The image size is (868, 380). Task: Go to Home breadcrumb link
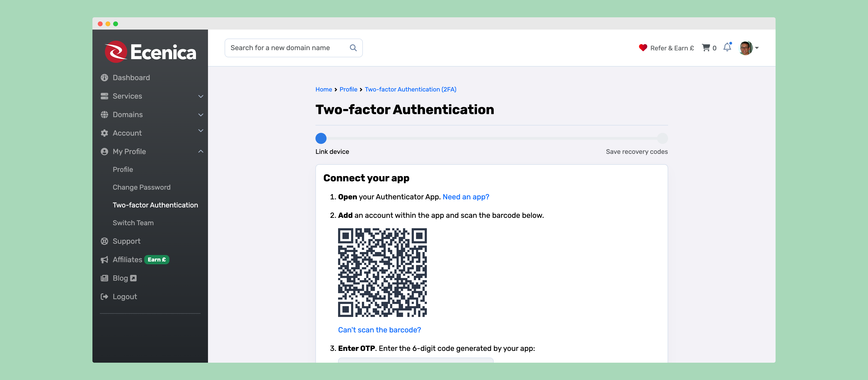[324, 89]
